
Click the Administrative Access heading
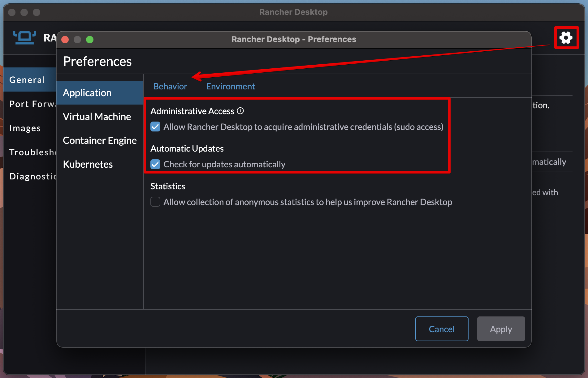192,111
